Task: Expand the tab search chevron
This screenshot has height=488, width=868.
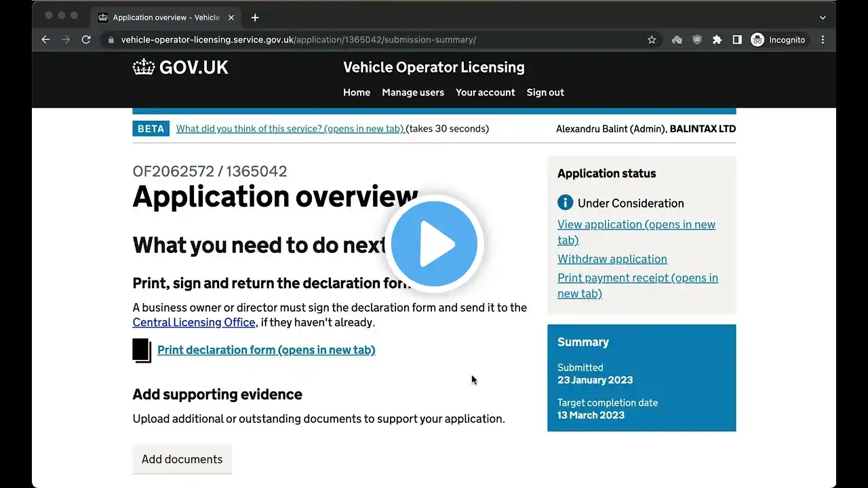Action: (x=823, y=18)
